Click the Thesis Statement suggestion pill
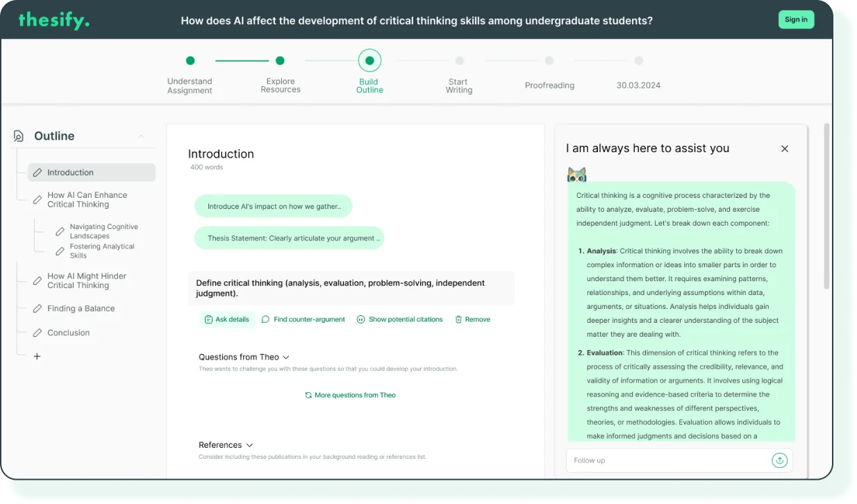The image size is (857, 504). pyautogui.click(x=289, y=238)
